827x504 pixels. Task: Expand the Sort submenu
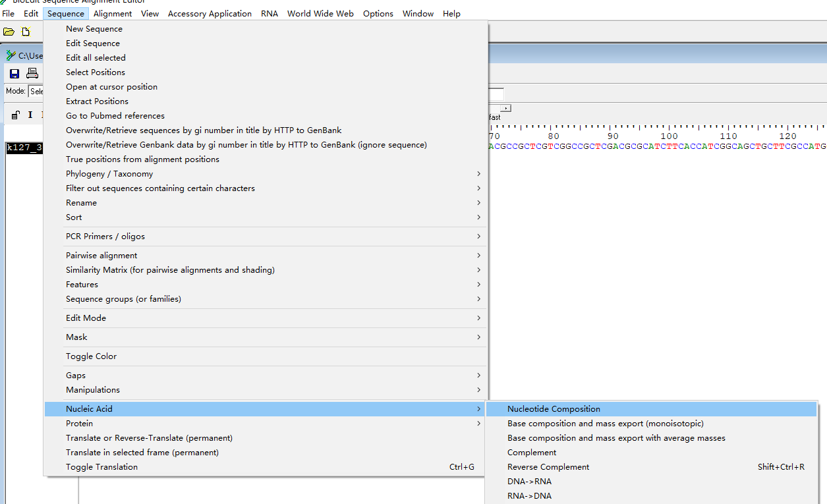click(266, 217)
